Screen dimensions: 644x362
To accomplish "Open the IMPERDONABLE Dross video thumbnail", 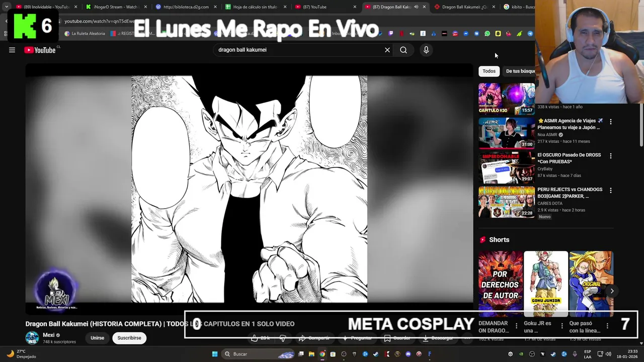I will (x=507, y=167).
